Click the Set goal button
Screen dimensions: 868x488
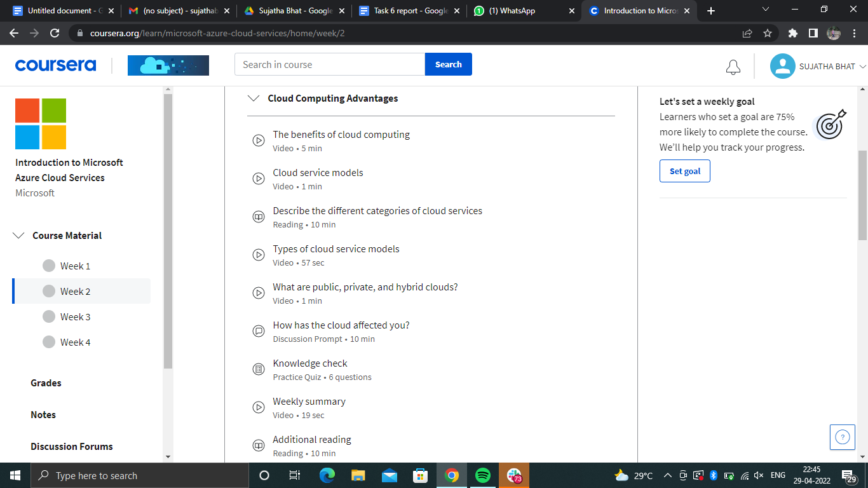pos(685,171)
